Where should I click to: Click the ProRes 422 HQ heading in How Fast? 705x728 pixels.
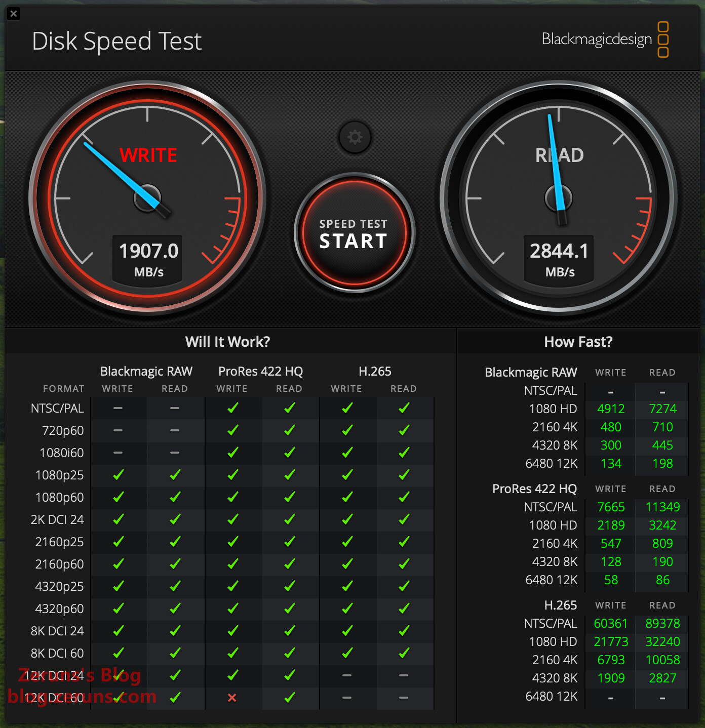pyautogui.click(x=534, y=489)
